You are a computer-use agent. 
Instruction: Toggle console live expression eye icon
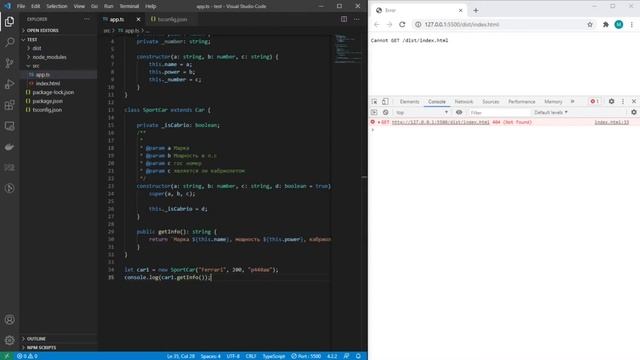click(459, 112)
